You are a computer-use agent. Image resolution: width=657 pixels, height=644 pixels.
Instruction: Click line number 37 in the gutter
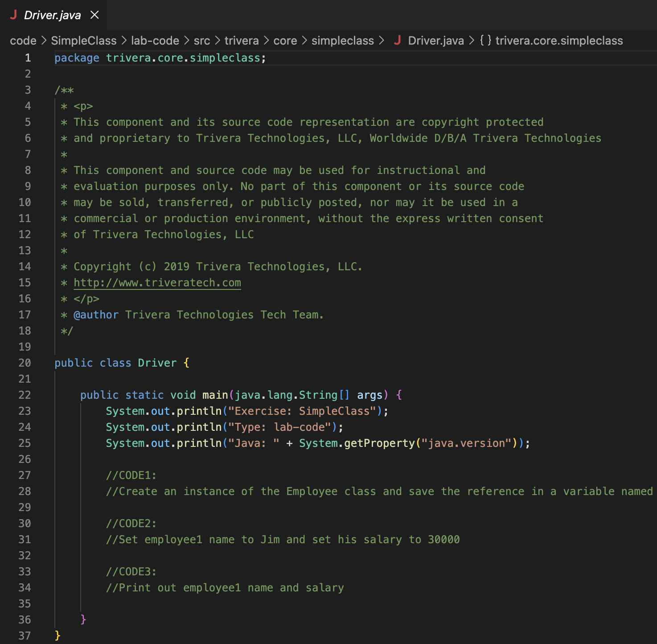tap(25, 636)
